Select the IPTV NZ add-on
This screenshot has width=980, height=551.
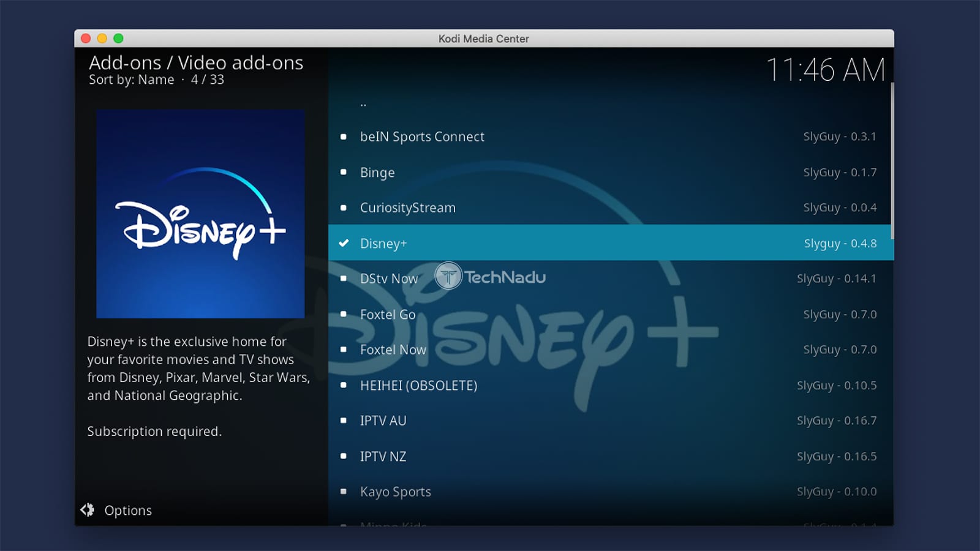(611, 456)
